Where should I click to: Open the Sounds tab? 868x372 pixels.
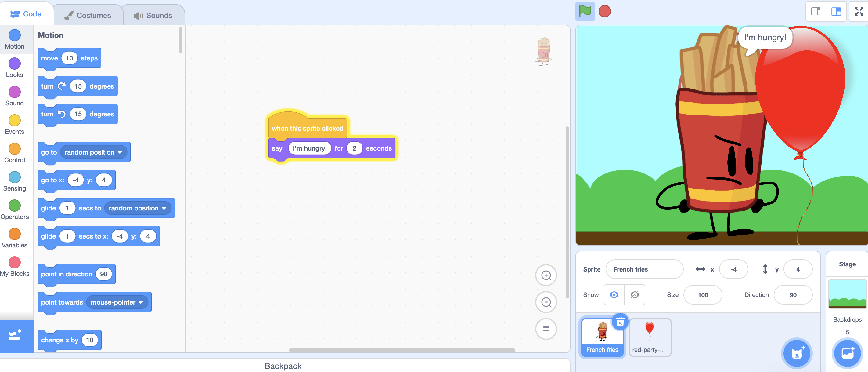tap(153, 15)
